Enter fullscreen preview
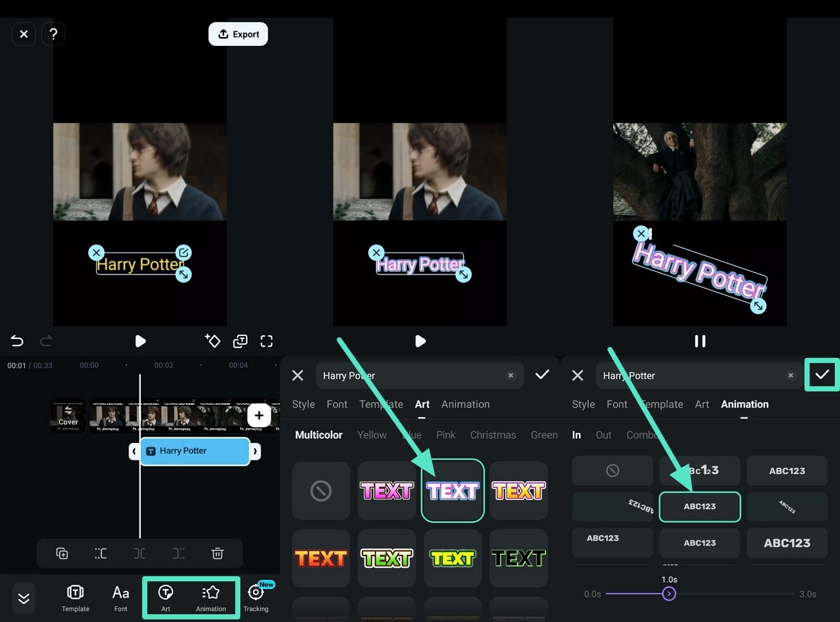This screenshot has width=840, height=622. pos(266,341)
